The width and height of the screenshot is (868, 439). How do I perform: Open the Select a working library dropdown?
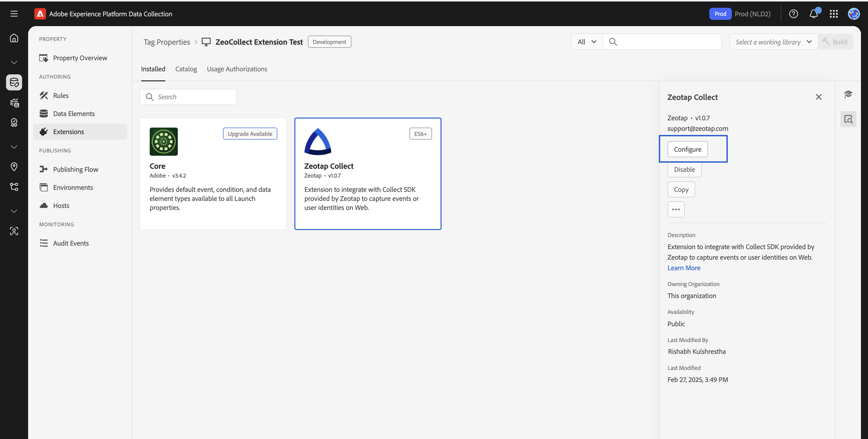point(773,42)
